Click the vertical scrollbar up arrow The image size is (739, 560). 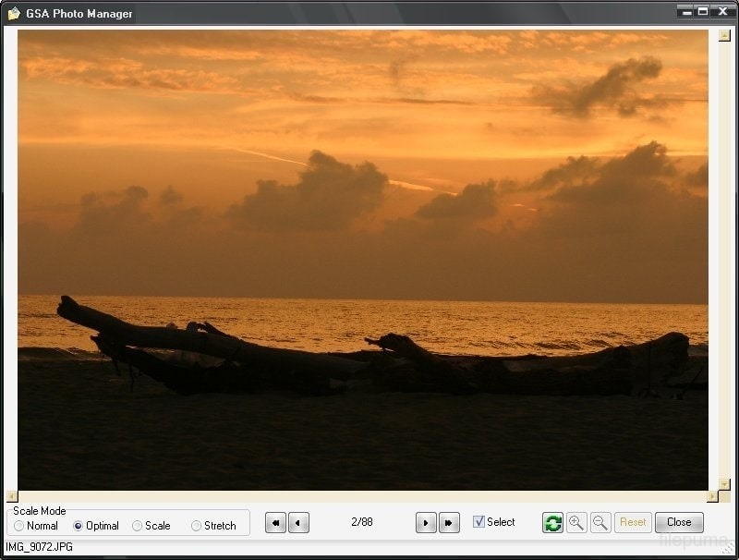[x=724, y=36]
